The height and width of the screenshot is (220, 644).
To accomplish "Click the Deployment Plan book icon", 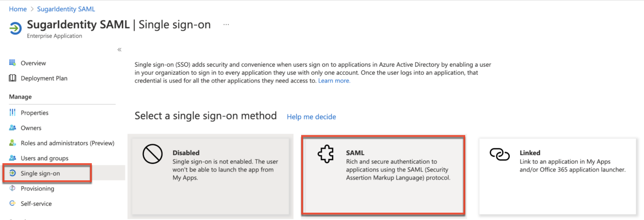I will coord(12,78).
